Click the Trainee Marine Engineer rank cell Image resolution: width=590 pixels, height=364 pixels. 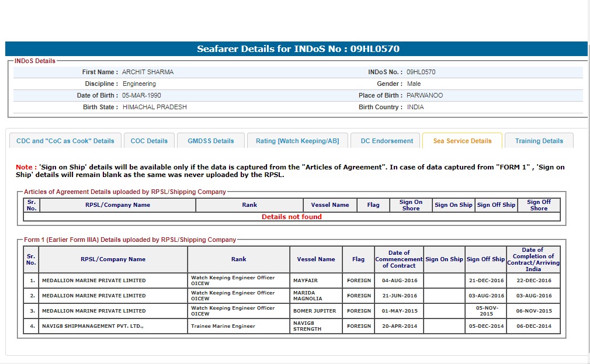238,326
